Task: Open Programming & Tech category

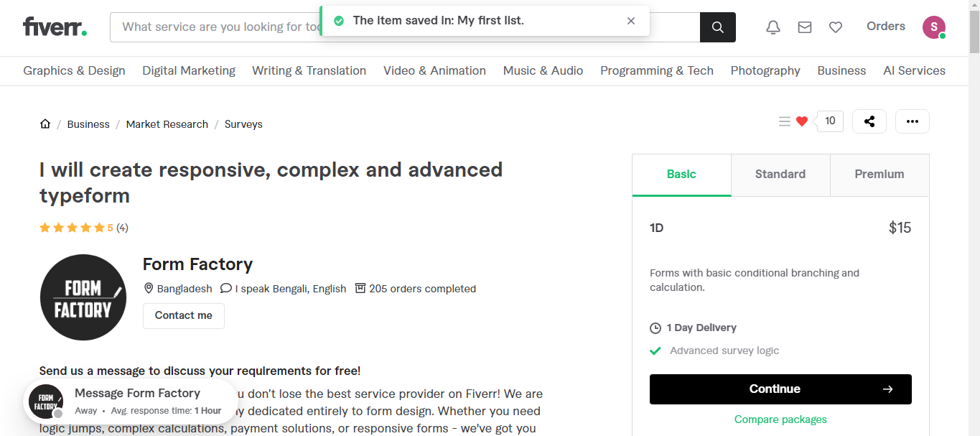Action: pos(657,70)
